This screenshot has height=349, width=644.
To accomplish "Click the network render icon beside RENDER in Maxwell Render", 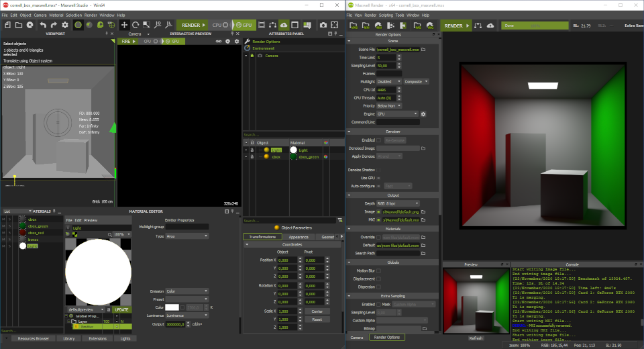I will point(478,26).
